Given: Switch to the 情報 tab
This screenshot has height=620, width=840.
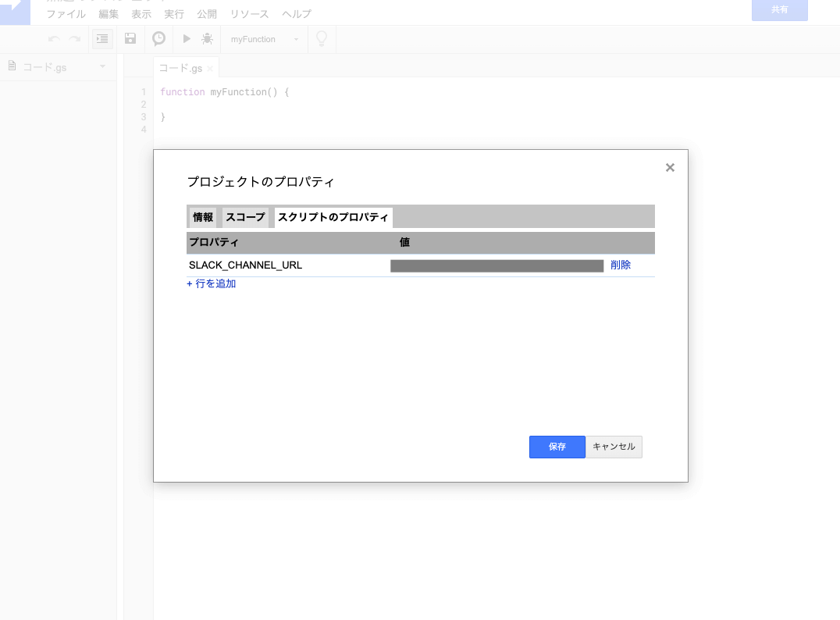Looking at the screenshot, I should tap(203, 217).
